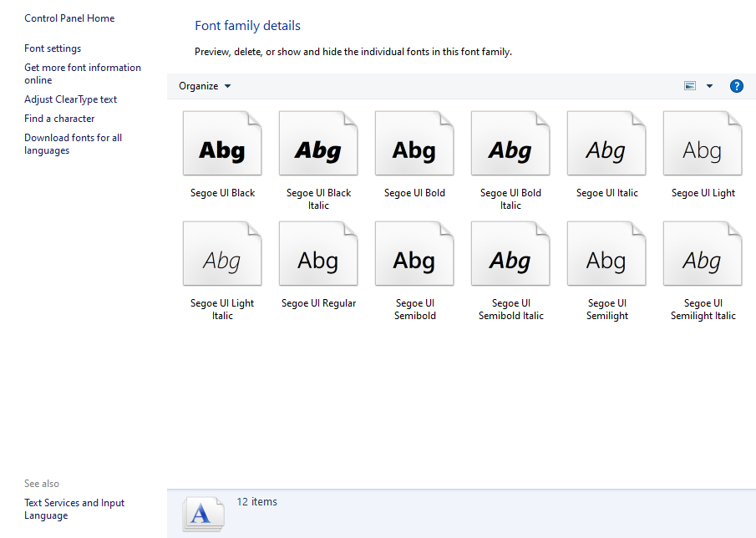Open Font settings
The width and height of the screenshot is (756, 538).
pos(53,48)
